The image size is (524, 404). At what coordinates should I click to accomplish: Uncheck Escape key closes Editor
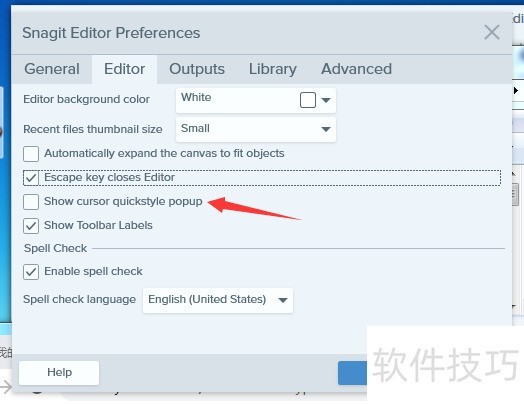pos(31,178)
